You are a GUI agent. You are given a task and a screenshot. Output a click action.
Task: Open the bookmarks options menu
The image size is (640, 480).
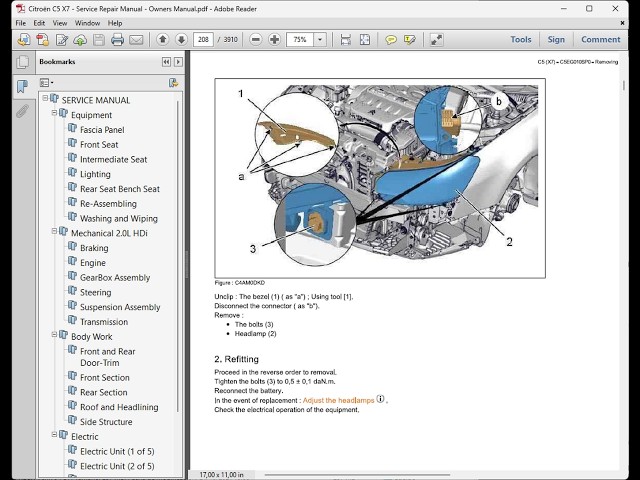point(47,83)
